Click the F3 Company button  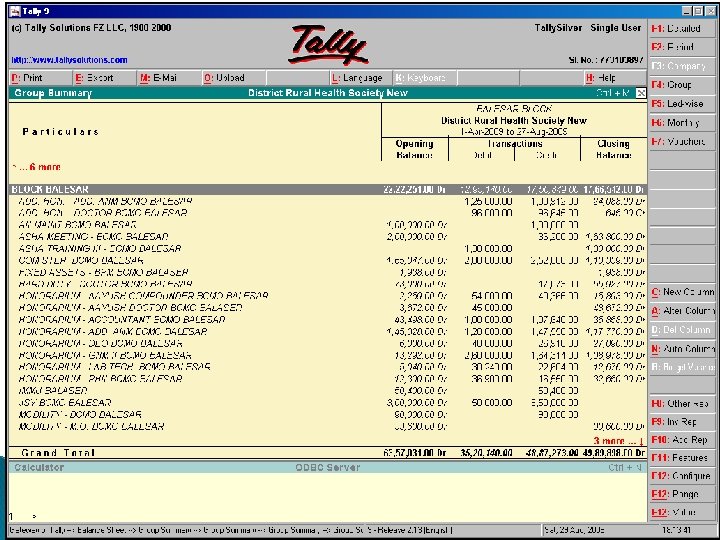pyautogui.click(x=682, y=66)
